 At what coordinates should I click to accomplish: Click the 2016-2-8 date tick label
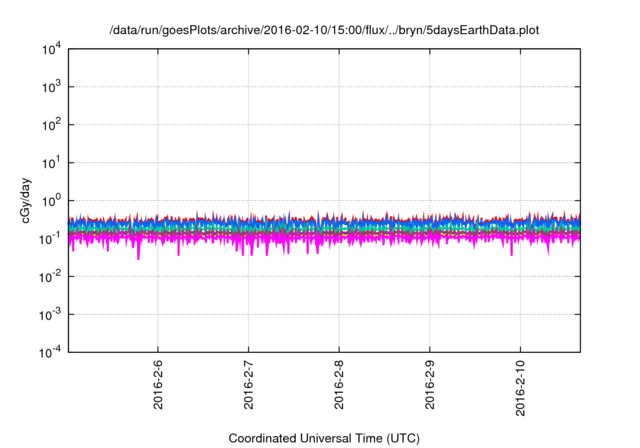[x=339, y=384]
